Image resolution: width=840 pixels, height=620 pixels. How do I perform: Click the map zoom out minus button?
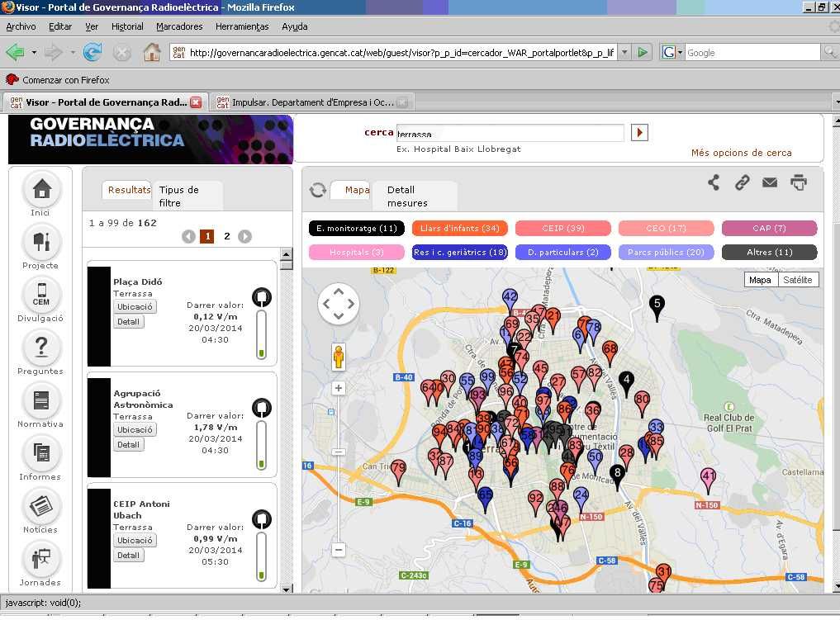pos(339,550)
